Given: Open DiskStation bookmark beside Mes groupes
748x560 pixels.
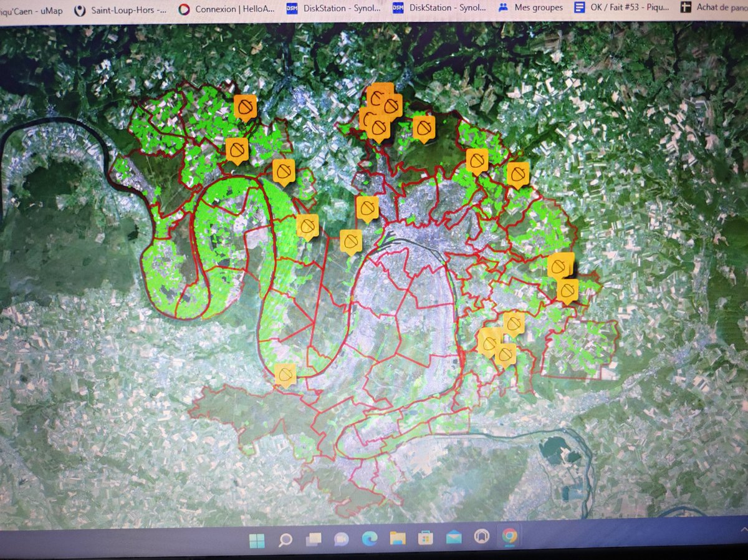Looking at the screenshot, I should click(x=440, y=9).
